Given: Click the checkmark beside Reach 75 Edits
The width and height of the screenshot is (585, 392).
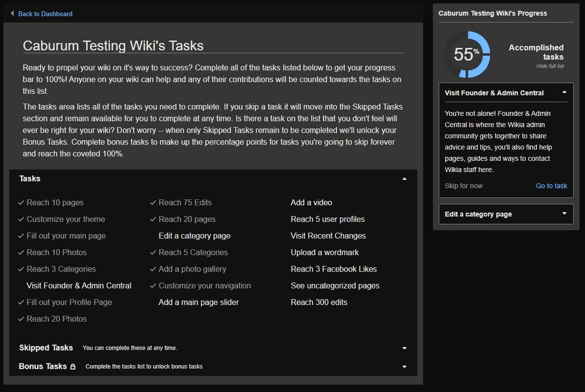Looking at the screenshot, I should [153, 202].
